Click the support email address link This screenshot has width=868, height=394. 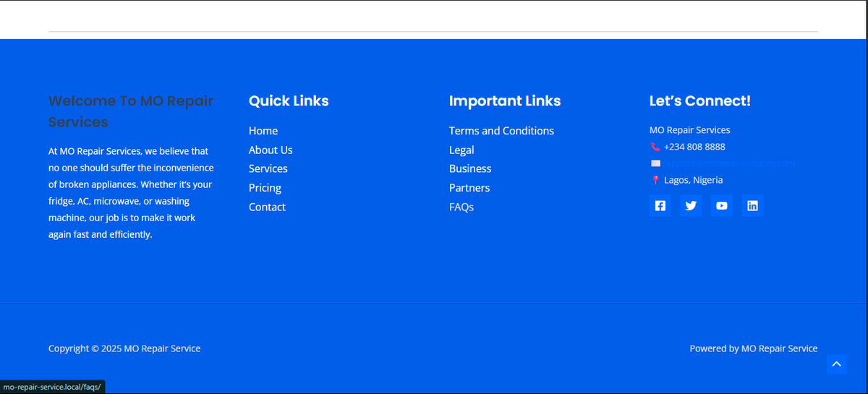729,163
